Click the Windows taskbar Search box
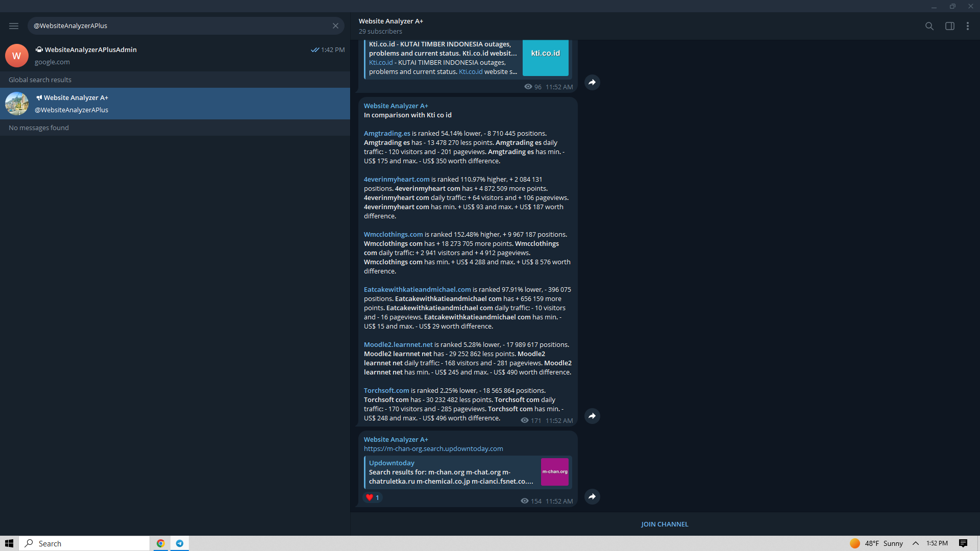 (85, 543)
